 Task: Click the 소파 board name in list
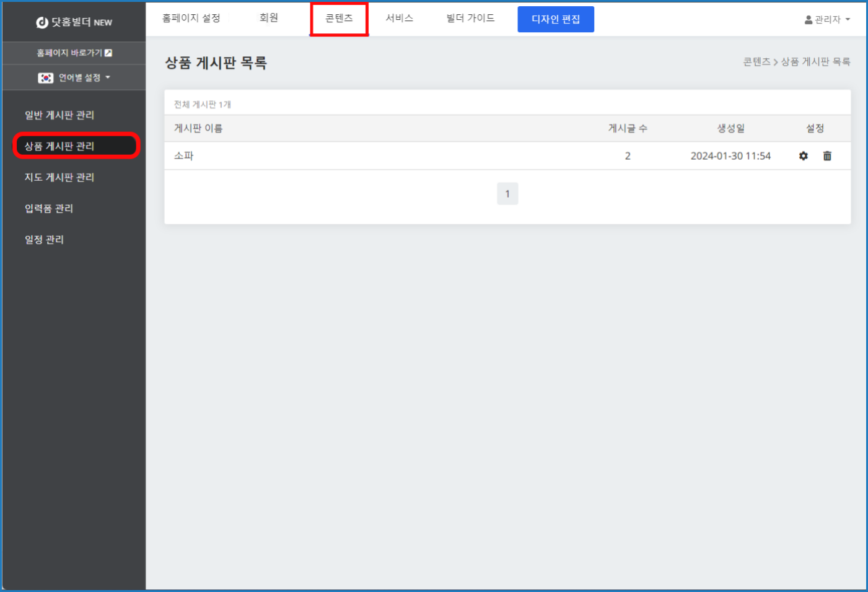click(184, 156)
